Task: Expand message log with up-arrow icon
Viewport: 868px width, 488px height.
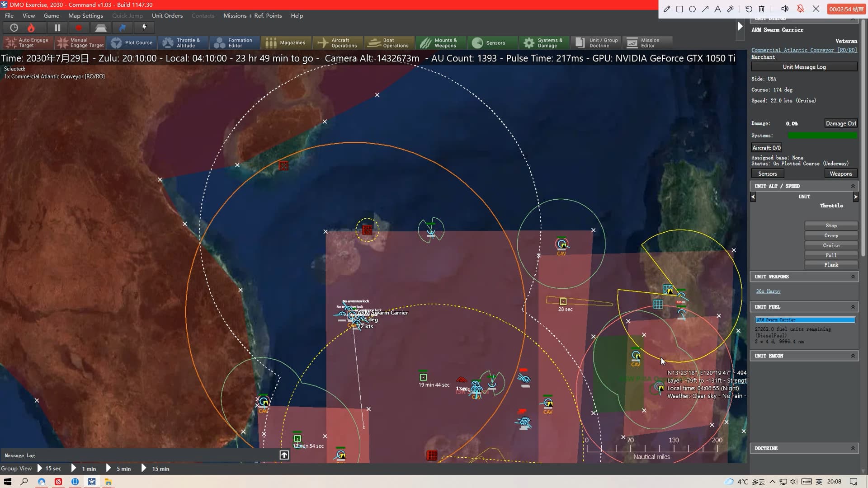Action: point(284,455)
